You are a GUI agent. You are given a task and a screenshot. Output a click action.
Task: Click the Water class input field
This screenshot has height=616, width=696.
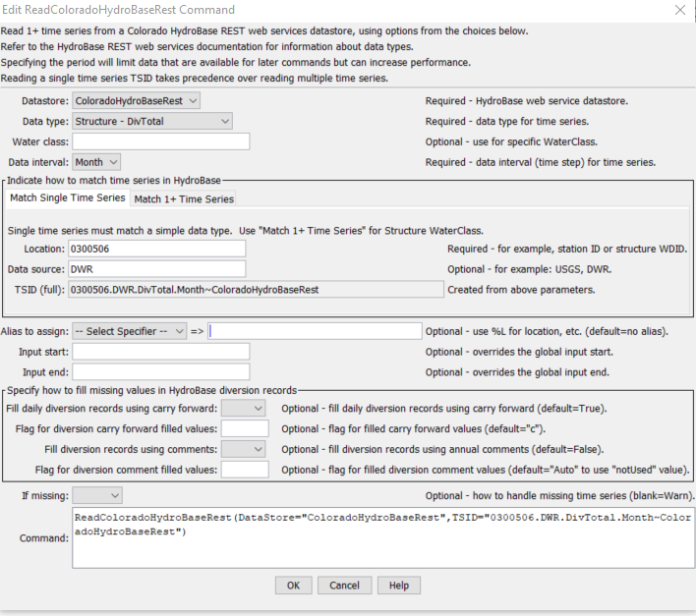coord(160,141)
